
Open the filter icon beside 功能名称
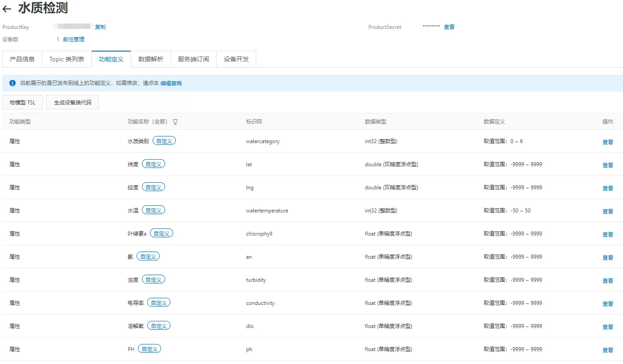coord(175,122)
